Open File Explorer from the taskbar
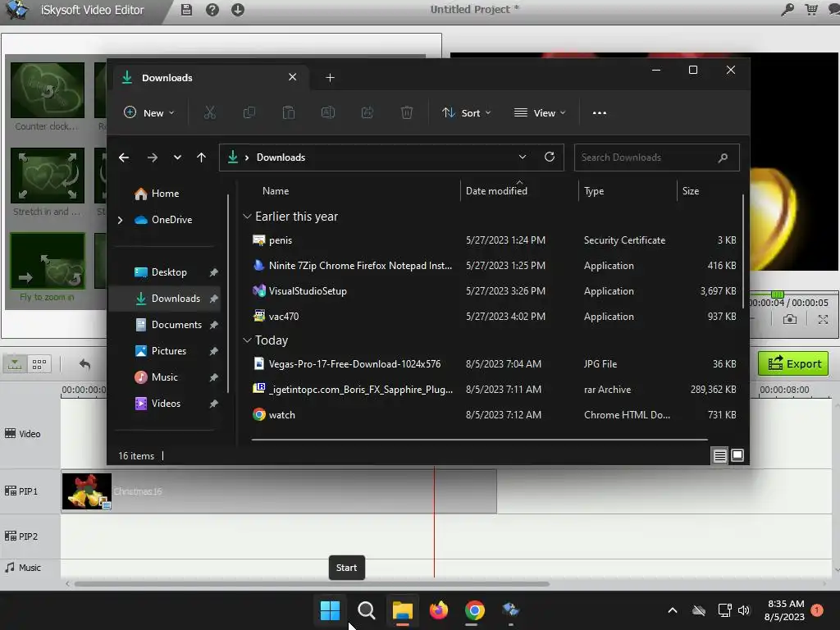The width and height of the screenshot is (840, 630). coord(402,610)
